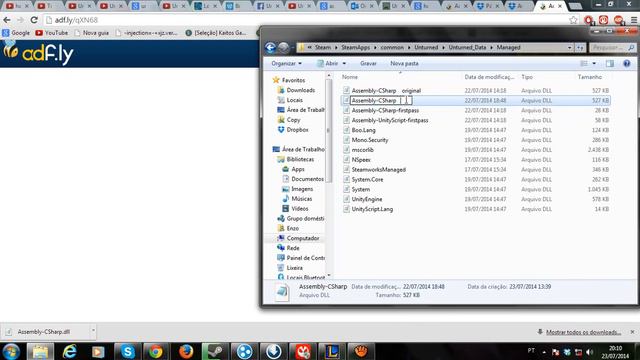Open Steam from the taskbar
The height and width of the screenshot is (360, 640).
[215, 351]
